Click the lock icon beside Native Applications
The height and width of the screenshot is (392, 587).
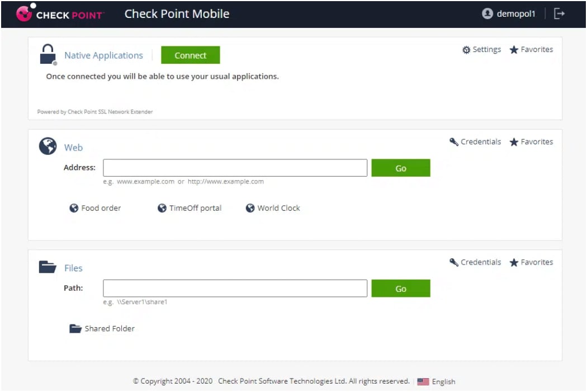tap(48, 54)
